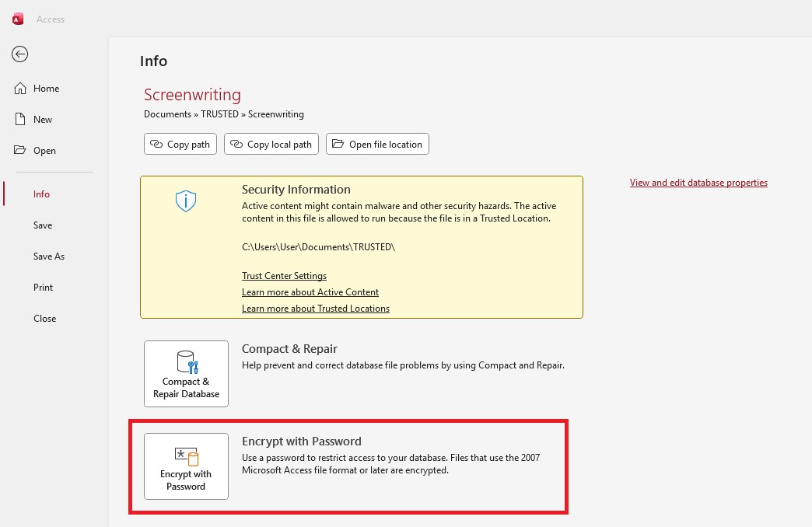Choose Save As from the sidebar
The height and width of the screenshot is (527, 812).
[49, 257]
